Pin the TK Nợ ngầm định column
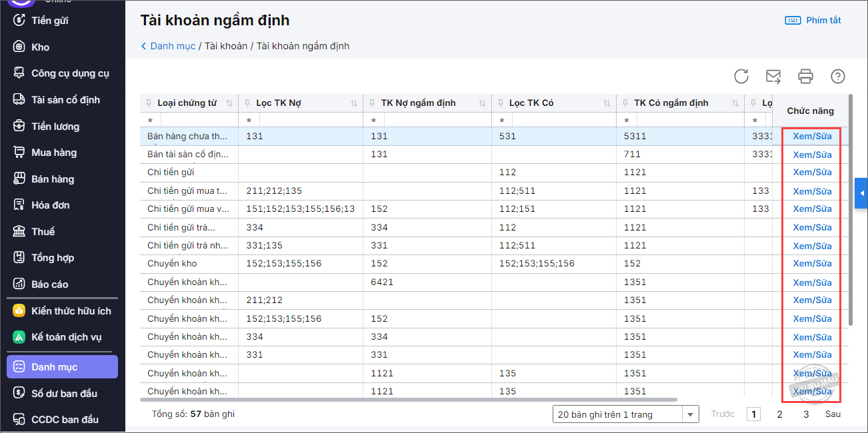 coord(373,103)
